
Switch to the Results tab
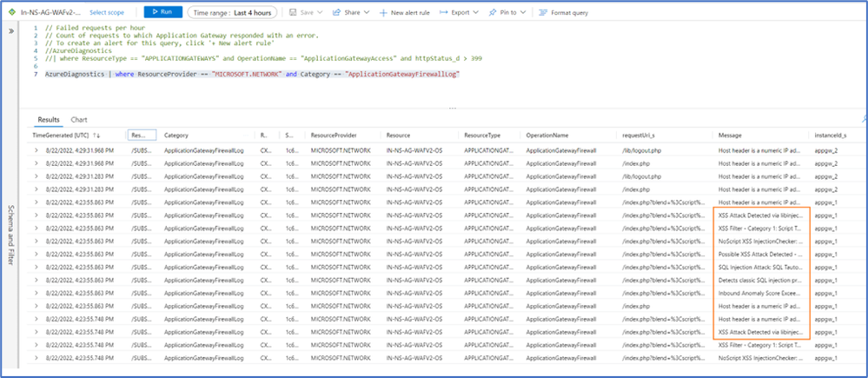click(48, 120)
